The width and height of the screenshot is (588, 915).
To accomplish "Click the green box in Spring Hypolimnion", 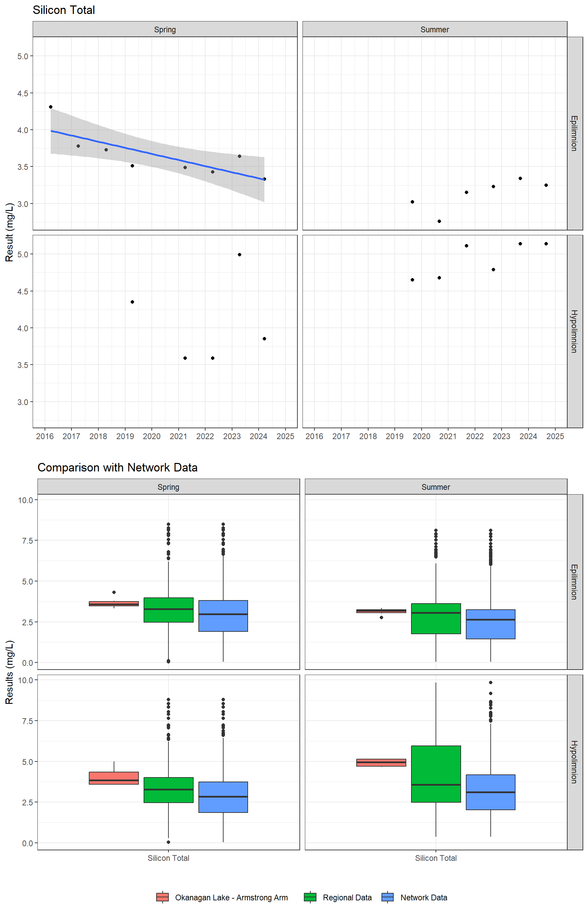I will coord(168,790).
